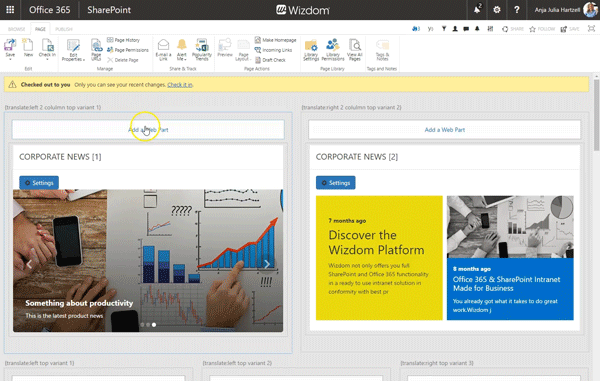Open Tags & Notes
The height and width of the screenshot is (381, 600).
(382, 50)
